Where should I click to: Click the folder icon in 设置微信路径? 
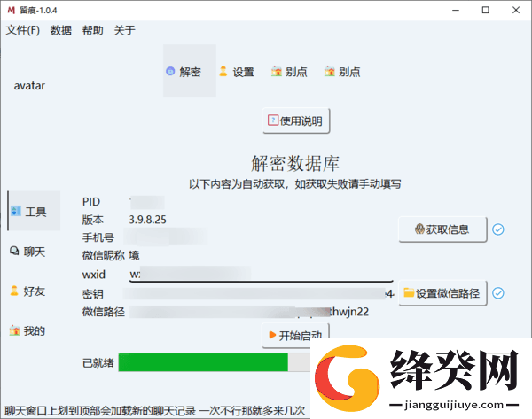tap(409, 292)
